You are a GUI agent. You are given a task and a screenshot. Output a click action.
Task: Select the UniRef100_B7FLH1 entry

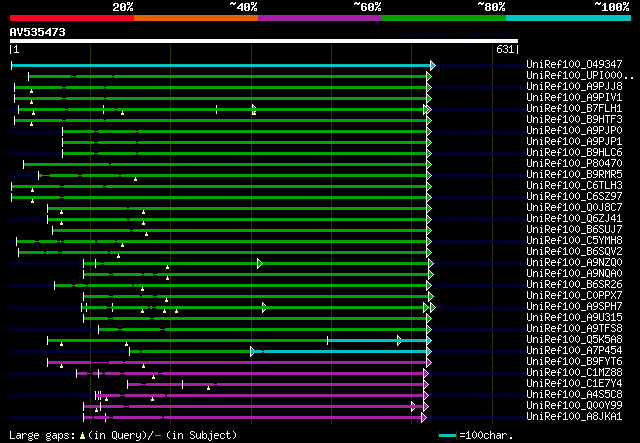click(x=574, y=108)
